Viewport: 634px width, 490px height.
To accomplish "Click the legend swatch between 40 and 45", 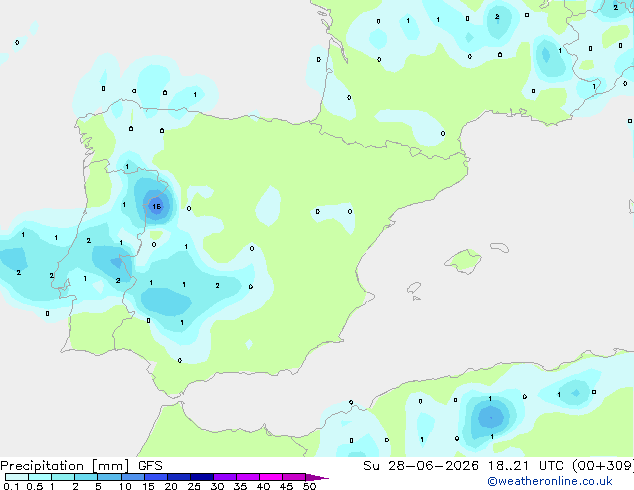I will 271,477.
